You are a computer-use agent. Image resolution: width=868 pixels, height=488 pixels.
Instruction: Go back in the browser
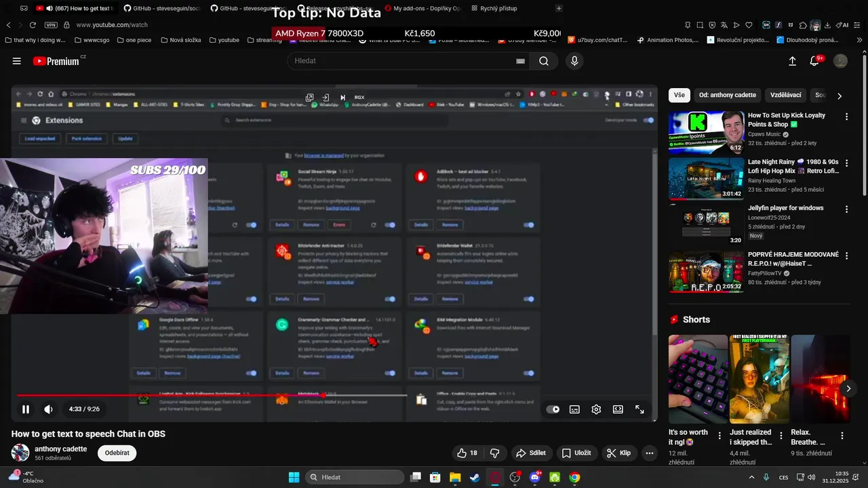(9, 25)
